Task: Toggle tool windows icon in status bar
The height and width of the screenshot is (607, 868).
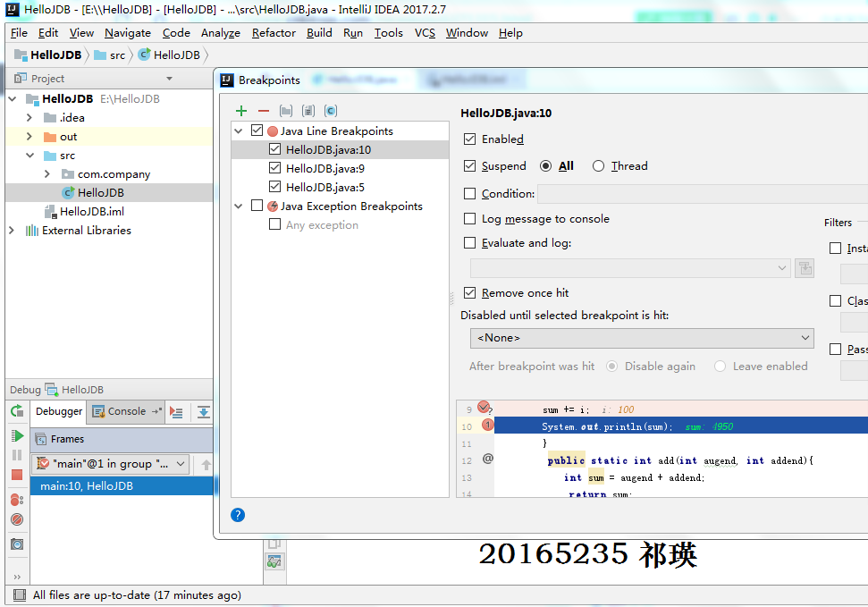Action: tap(20, 594)
